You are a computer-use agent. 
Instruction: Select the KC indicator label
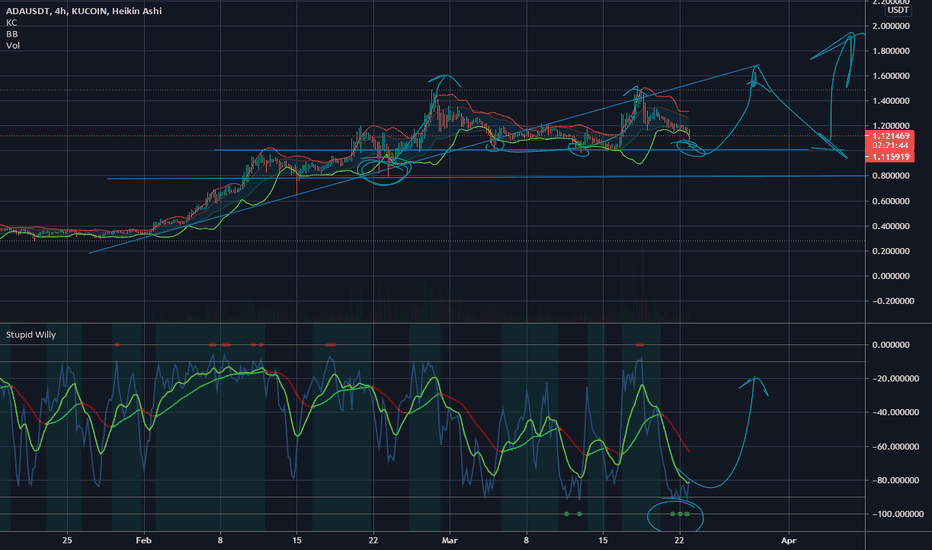click(x=11, y=23)
